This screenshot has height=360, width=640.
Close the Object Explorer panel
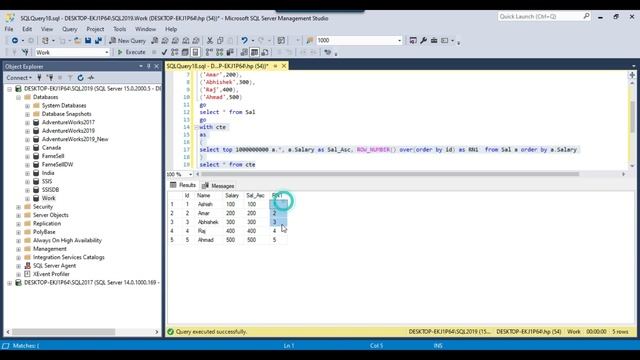point(156,66)
